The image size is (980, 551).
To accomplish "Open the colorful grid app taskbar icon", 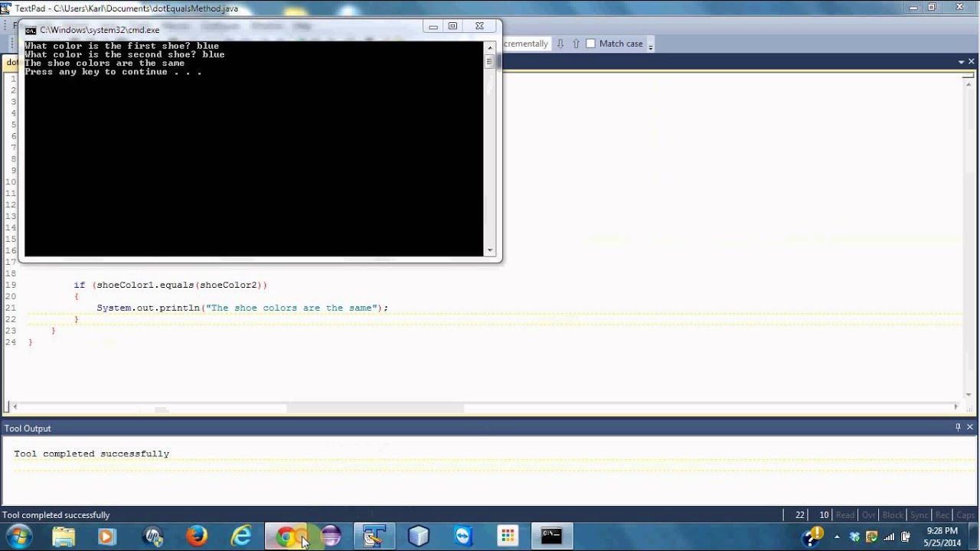I will point(508,536).
